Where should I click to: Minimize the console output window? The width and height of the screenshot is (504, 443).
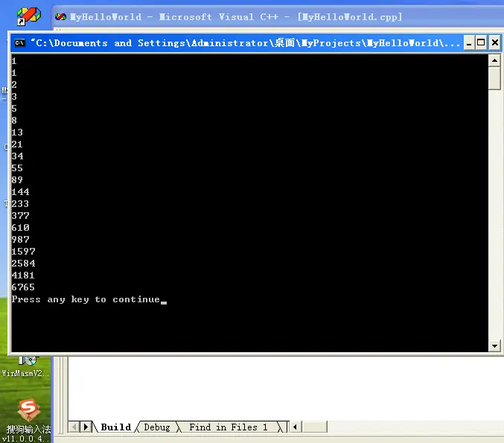469,43
